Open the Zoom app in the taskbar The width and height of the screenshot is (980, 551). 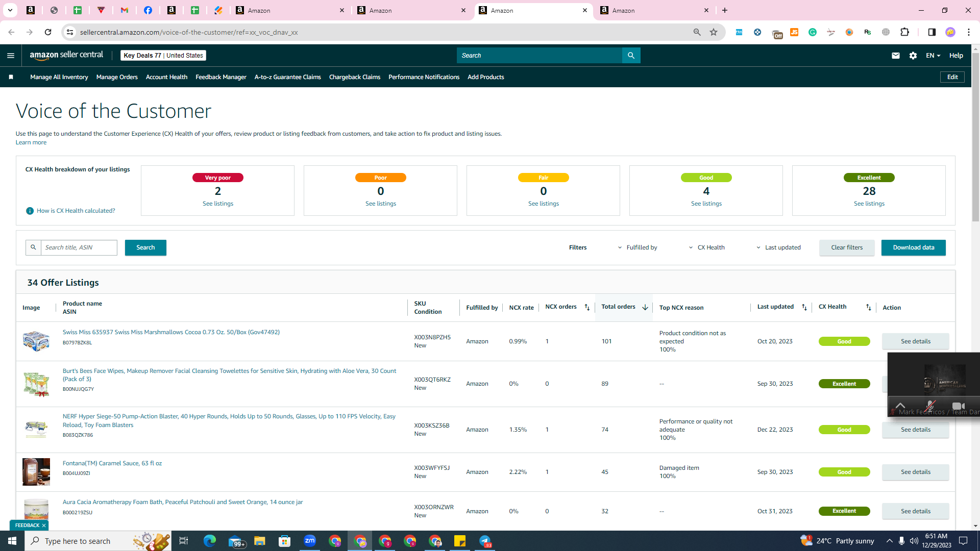coord(310,541)
